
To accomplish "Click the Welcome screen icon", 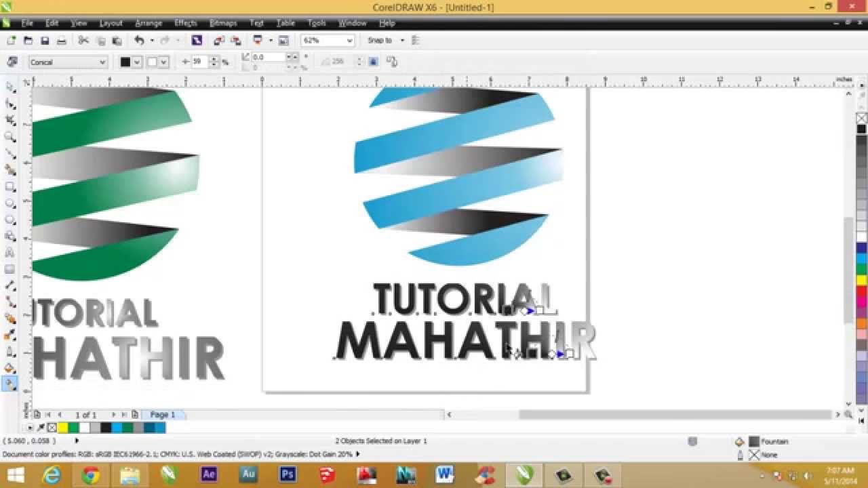I will [x=283, y=41].
